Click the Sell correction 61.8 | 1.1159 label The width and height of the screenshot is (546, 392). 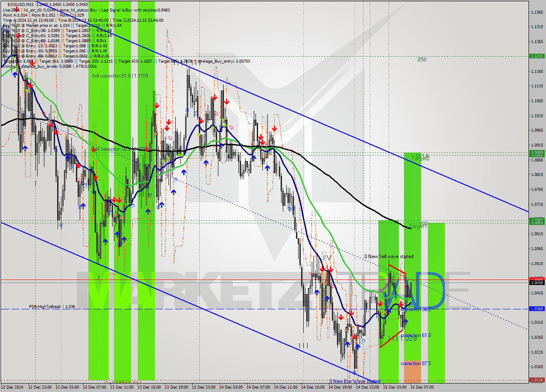(x=120, y=75)
